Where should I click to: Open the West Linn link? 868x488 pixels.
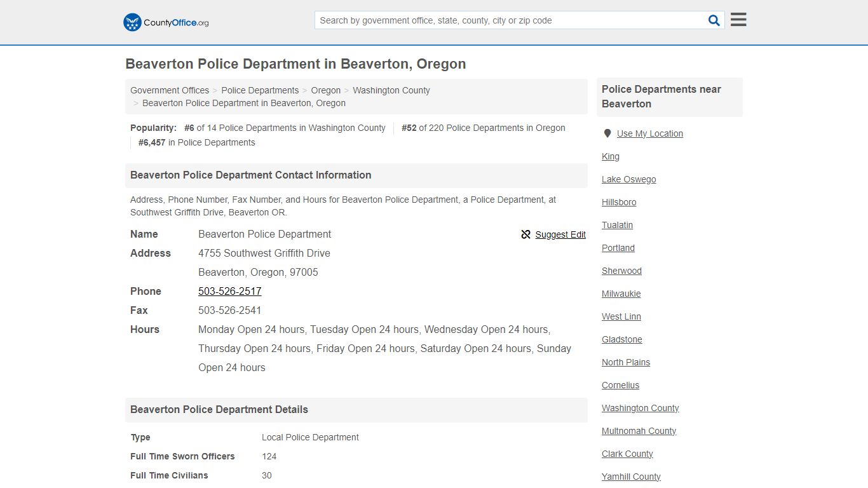coord(621,316)
